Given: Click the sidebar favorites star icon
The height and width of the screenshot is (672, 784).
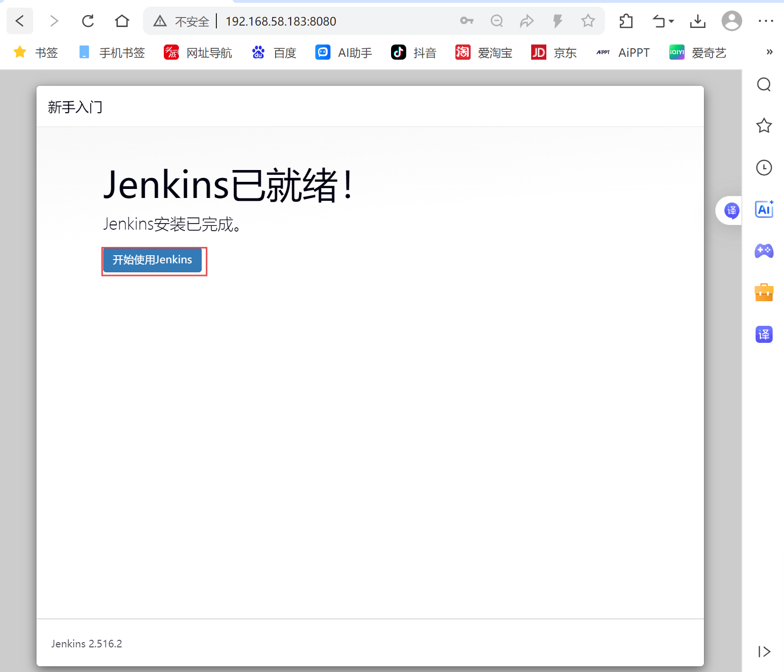Looking at the screenshot, I should [x=764, y=125].
